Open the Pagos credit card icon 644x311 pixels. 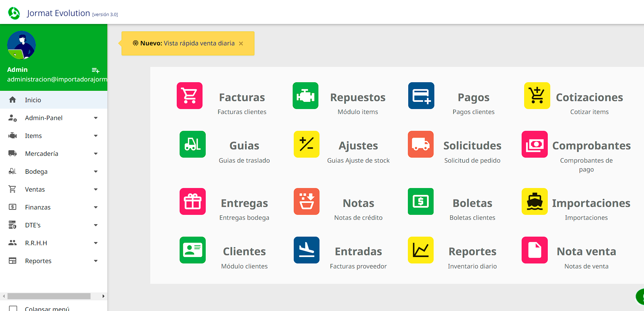(x=421, y=95)
